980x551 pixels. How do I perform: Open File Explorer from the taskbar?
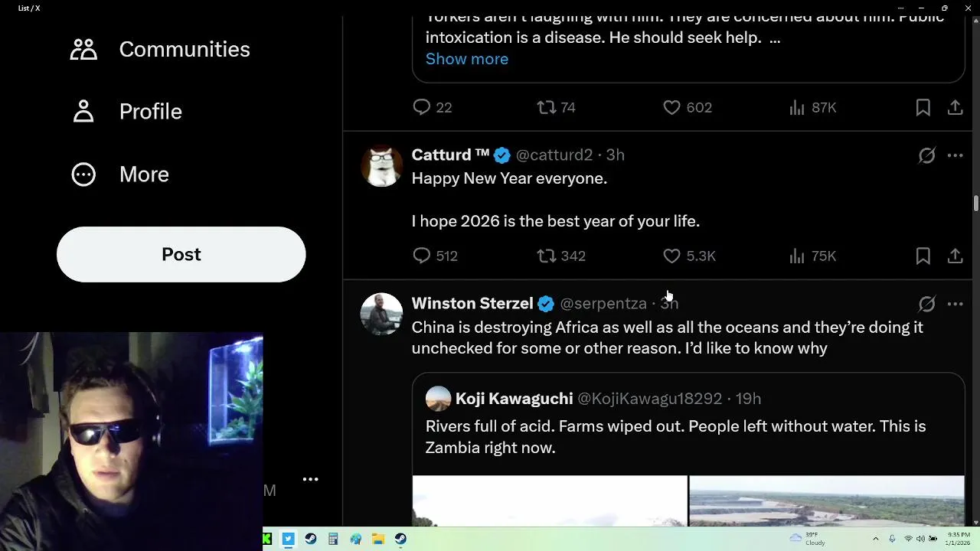[x=377, y=539]
